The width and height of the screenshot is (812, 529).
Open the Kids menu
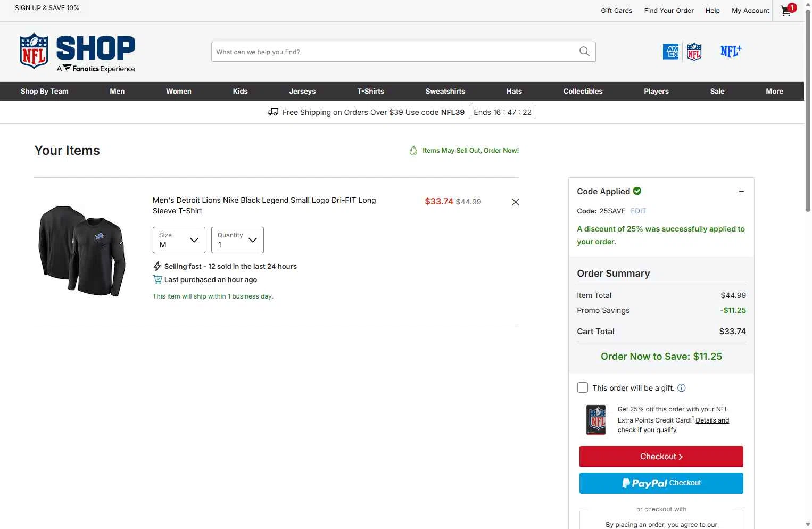[x=241, y=91]
